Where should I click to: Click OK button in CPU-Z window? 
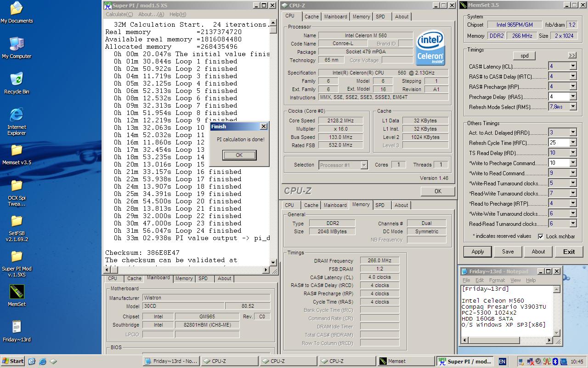pyautogui.click(x=438, y=191)
